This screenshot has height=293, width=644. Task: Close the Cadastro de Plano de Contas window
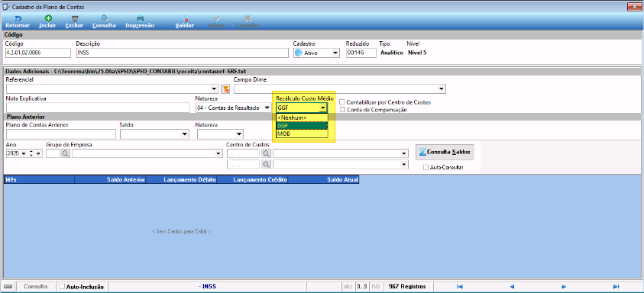(635, 6)
